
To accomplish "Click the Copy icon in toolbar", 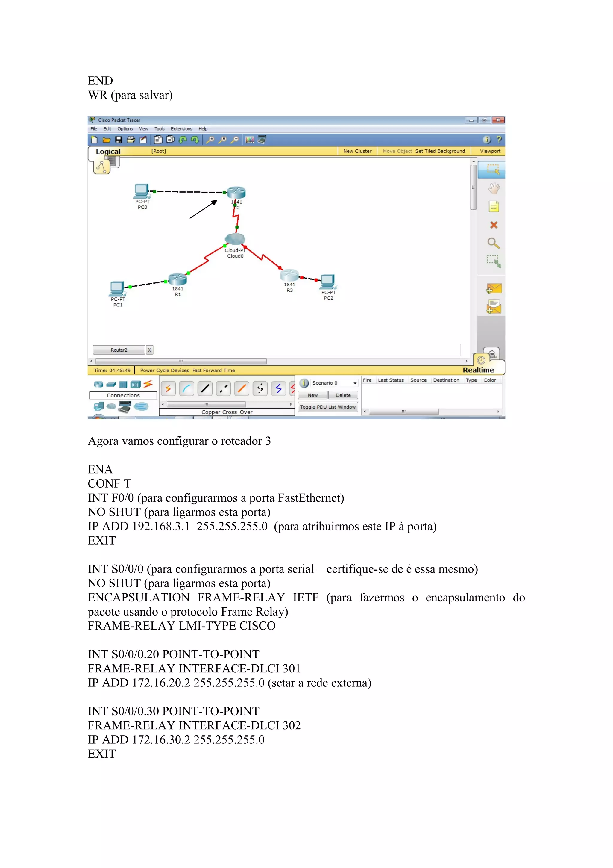I will click(158, 140).
